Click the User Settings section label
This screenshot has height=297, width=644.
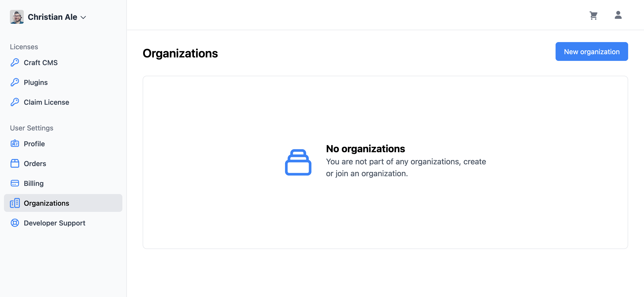click(31, 128)
